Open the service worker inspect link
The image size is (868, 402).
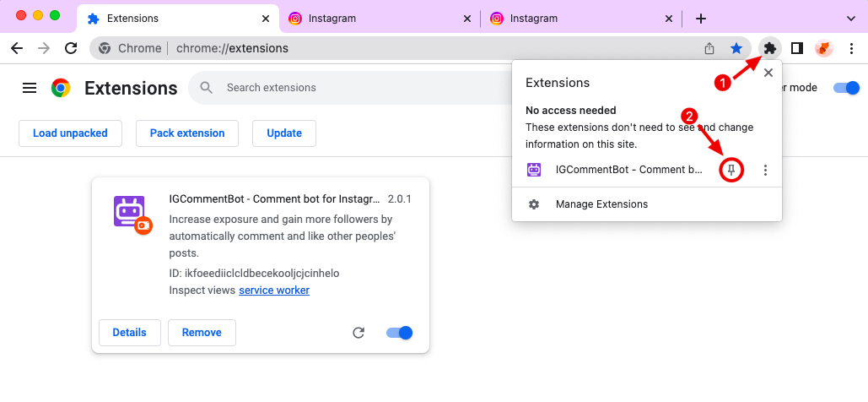(274, 290)
